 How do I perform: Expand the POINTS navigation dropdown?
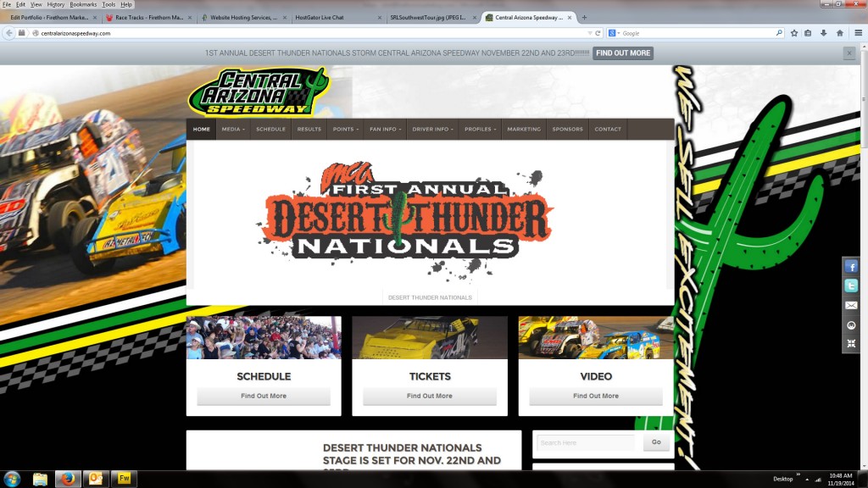click(x=346, y=129)
